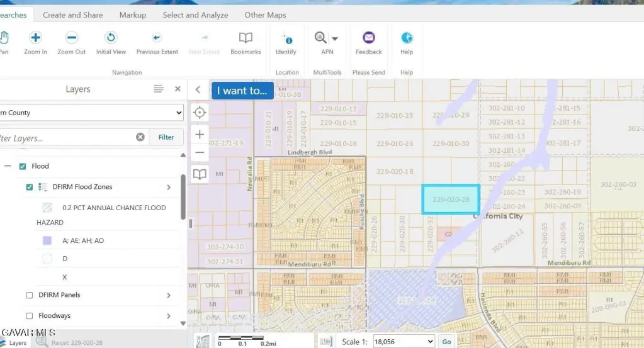Open the map scale dropdown

[404, 341]
